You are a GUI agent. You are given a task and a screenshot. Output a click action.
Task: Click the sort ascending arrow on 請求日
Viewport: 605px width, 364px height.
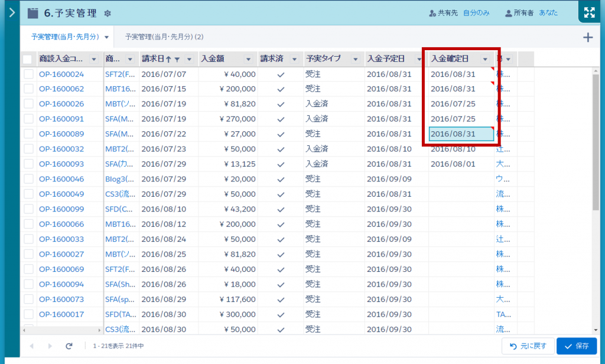(x=168, y=59)
